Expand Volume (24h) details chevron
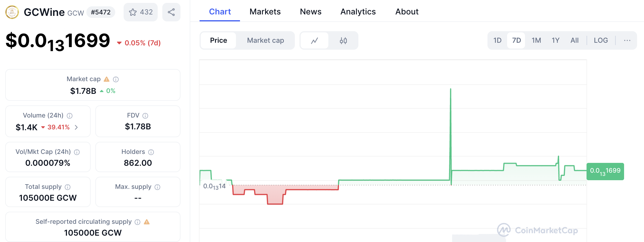This screenshot has width=644, height=242. click(x=76, y=127)
